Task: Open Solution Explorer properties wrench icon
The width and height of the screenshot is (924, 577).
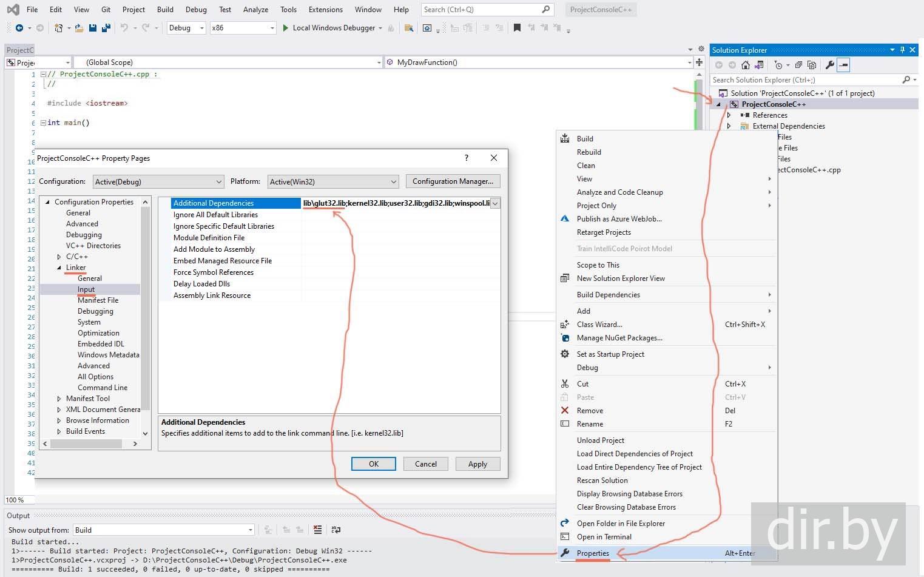Action: 829,65
